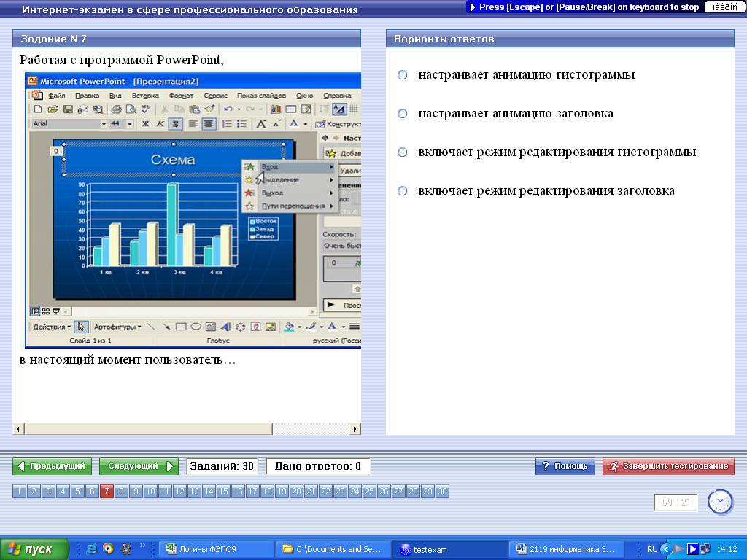Switch to Логины ФЭПО9 taskbar window
747x560 pixels.
pos(216,549)
